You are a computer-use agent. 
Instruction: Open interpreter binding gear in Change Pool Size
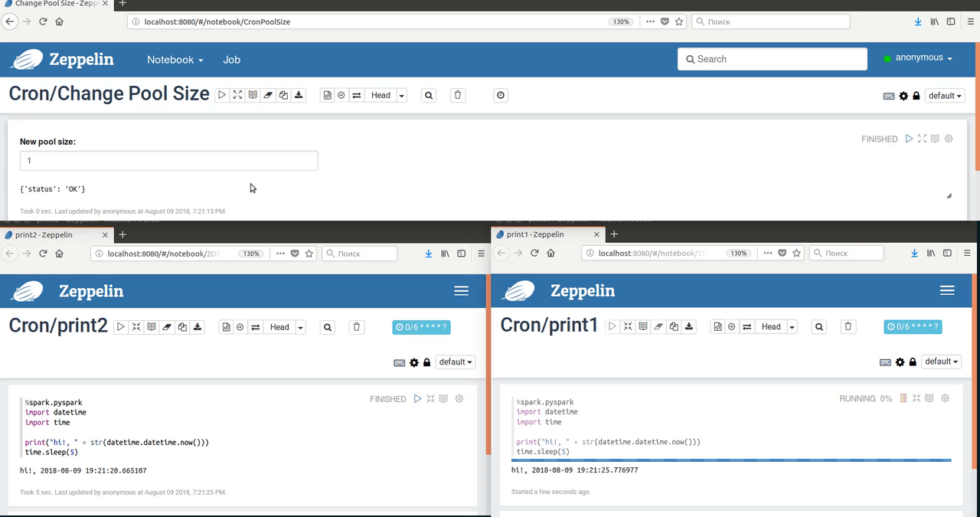903,96
